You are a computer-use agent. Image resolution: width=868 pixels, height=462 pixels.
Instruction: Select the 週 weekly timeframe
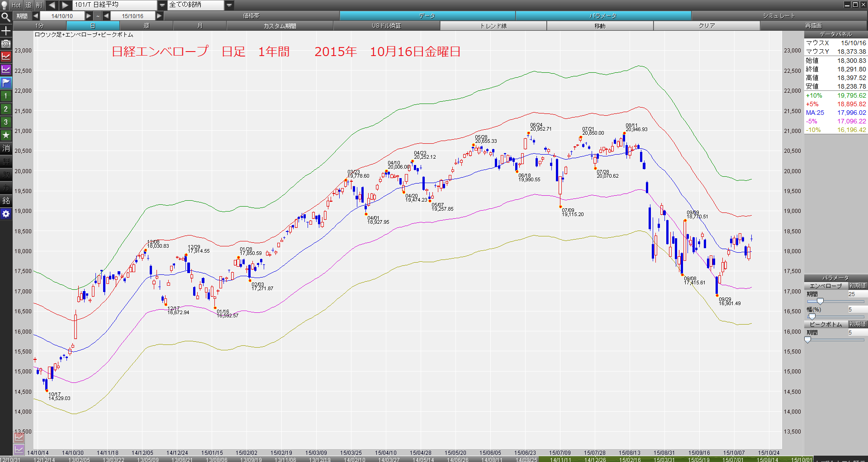[147, 26]
